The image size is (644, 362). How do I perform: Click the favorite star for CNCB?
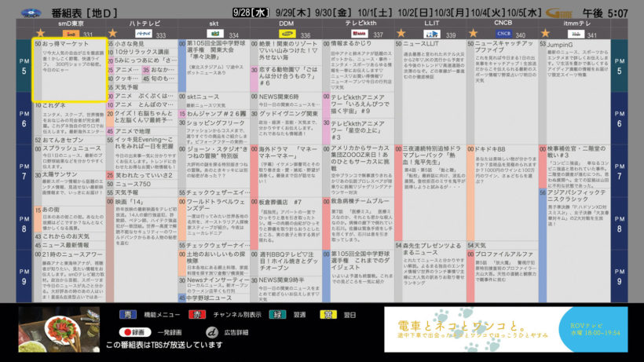[473, 33]
